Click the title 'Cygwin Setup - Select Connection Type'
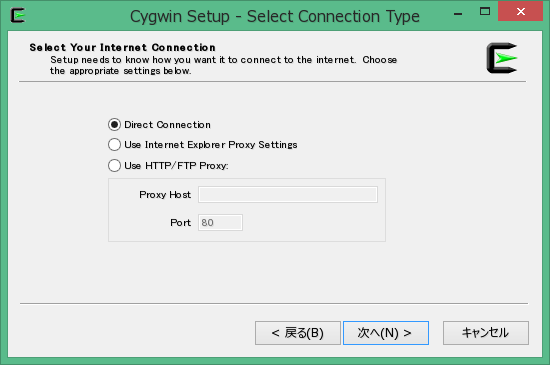Screen dimensions: 550x365 pyautogui.click(x=275, y=16)
